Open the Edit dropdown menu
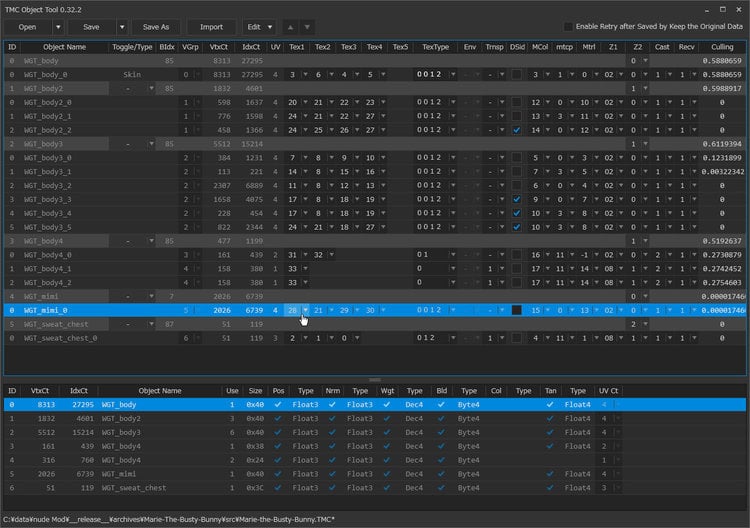The height and width of the screenshot is (528, 750). tap(259, 27)
